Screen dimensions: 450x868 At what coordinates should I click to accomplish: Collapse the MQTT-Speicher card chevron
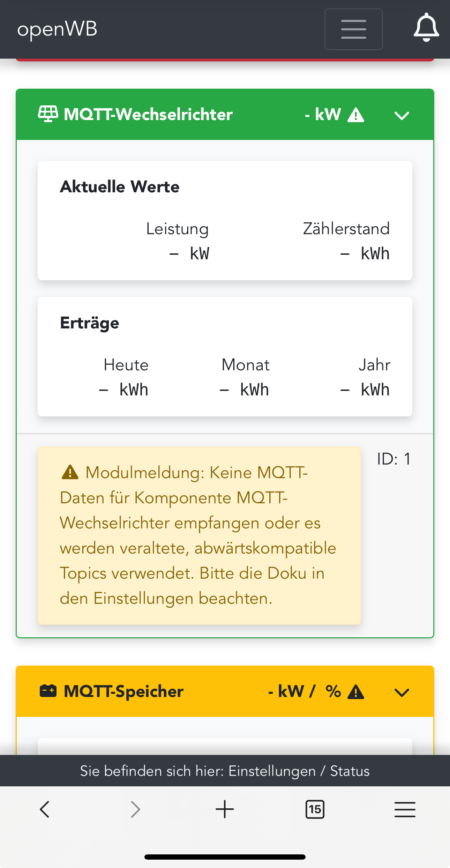[402, 692]
